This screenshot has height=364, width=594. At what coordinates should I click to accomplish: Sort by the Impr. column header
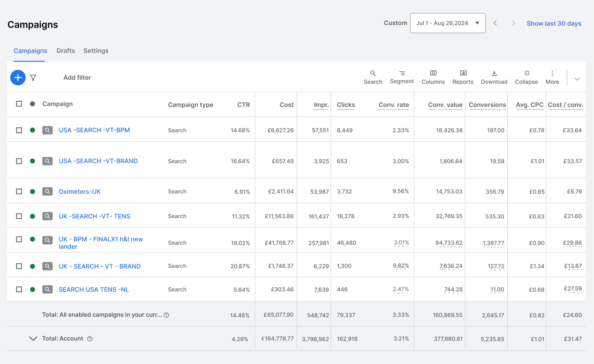[x=321, y=105]
